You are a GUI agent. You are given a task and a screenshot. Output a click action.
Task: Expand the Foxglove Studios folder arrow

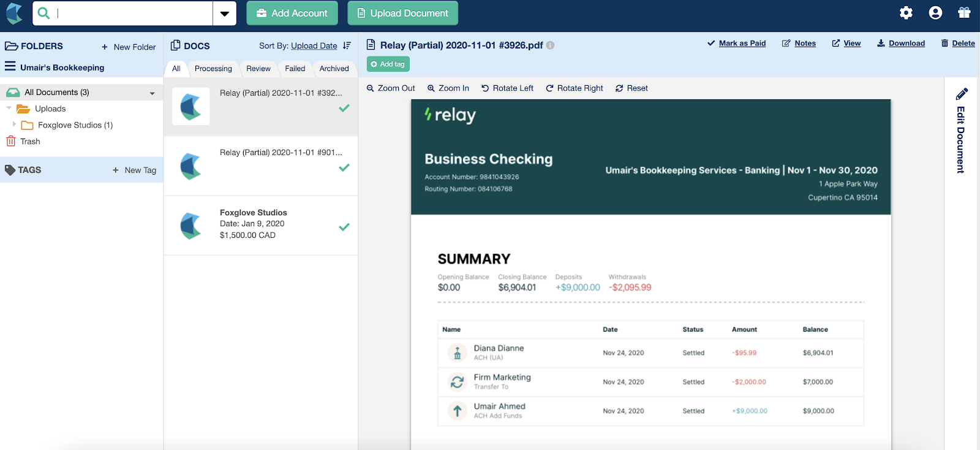coord(14,124)
